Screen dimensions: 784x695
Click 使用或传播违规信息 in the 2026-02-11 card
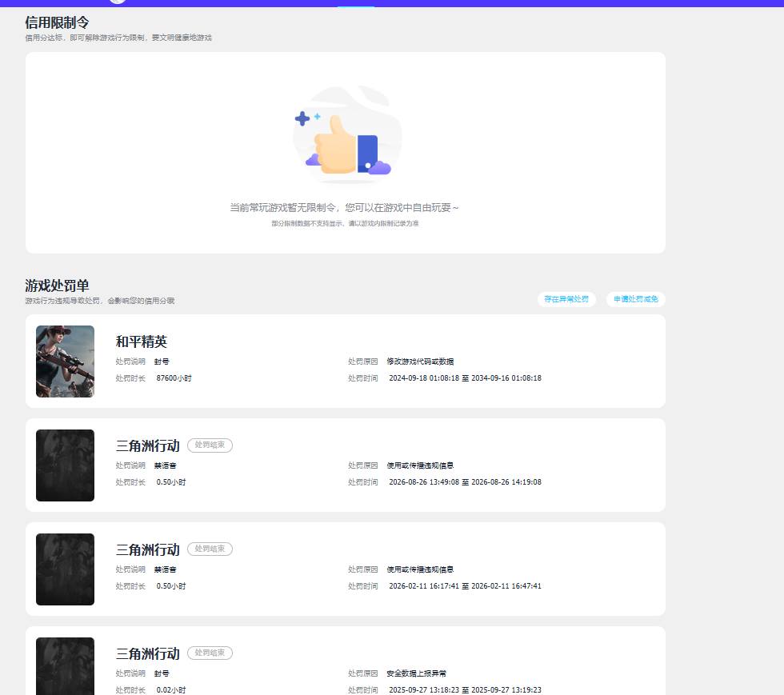click(420, 569)
